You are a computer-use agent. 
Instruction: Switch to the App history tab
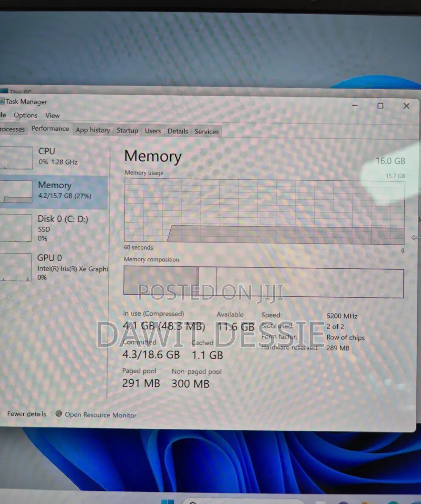click(93, 130)
